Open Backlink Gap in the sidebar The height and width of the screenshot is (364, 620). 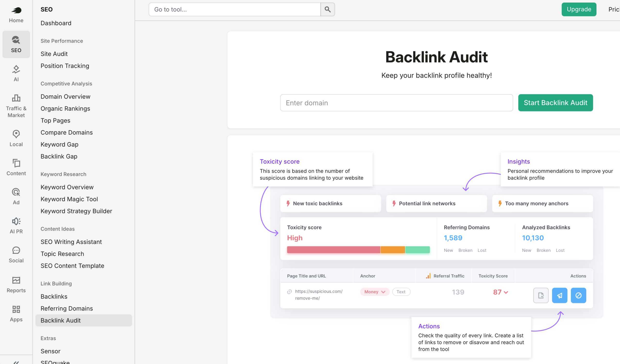click(x=59, y=156)
